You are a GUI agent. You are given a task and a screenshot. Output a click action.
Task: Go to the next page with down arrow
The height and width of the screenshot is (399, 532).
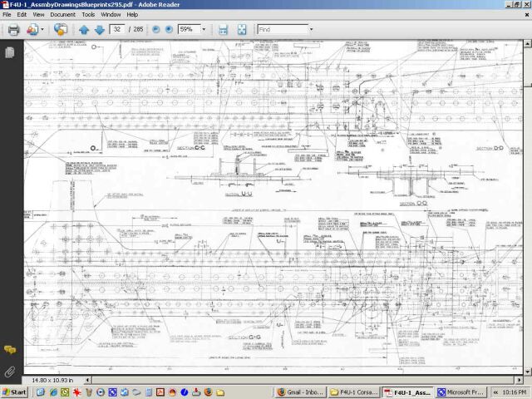99,29
